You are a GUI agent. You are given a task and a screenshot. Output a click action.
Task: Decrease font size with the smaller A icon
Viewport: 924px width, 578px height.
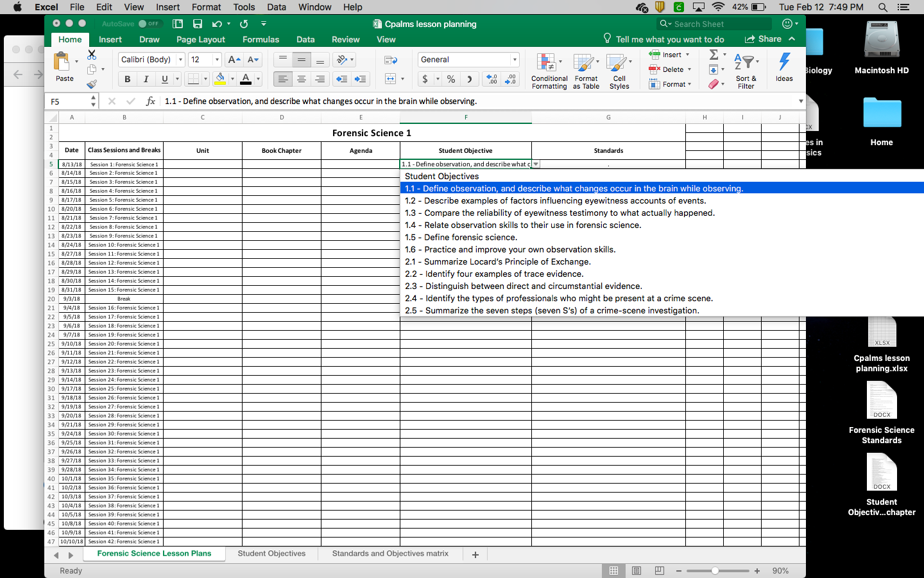(253, 60)
